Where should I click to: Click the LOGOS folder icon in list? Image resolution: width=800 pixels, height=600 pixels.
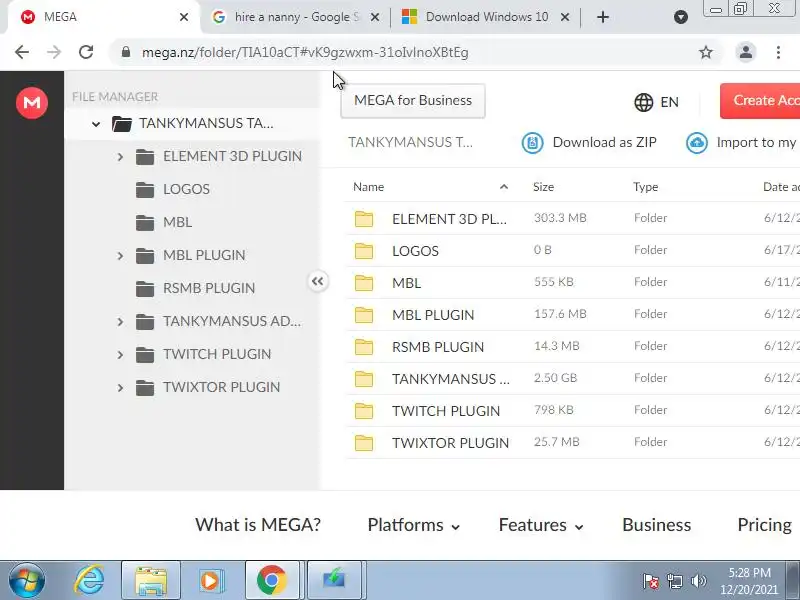pyautogui.click(x=364, y=251)
